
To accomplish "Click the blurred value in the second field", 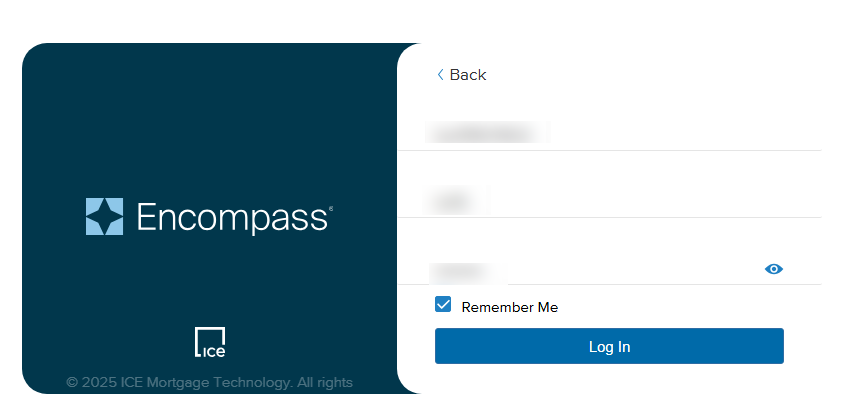I will coord(451,200).
